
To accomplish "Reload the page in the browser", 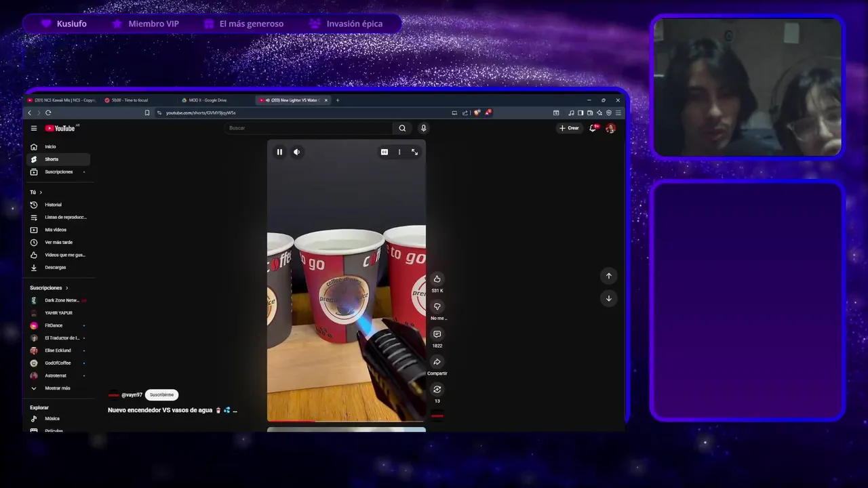I will tap(48, 113).
